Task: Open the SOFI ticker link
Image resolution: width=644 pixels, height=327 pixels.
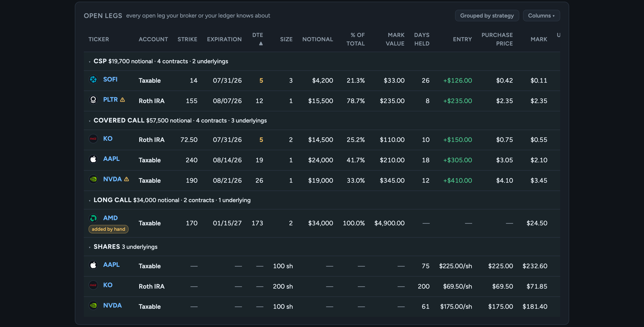Action: tap(110, 80)
